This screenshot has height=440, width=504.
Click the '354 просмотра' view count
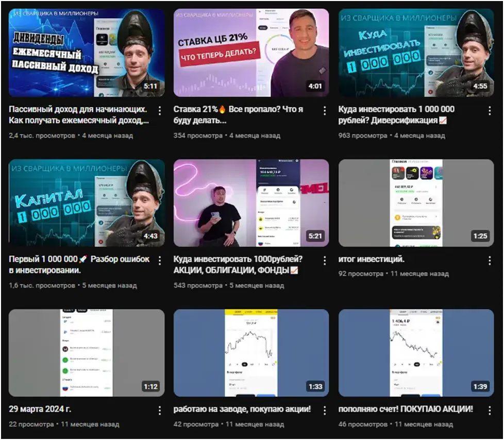198,136
